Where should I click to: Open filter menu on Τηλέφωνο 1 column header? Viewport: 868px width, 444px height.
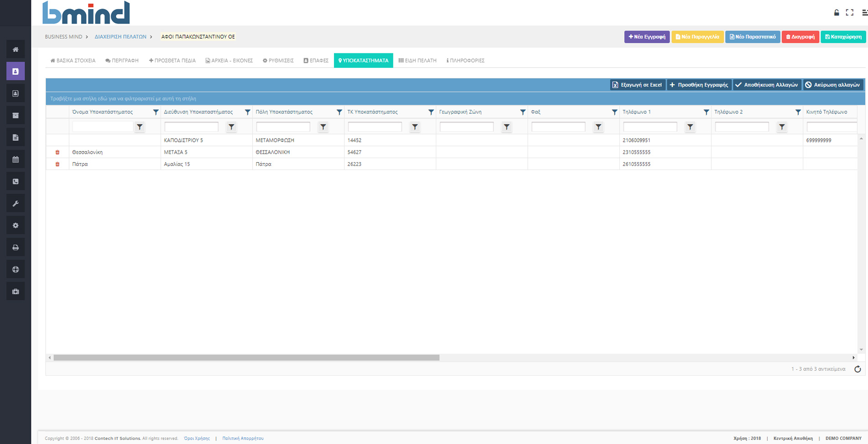point(706,112)
